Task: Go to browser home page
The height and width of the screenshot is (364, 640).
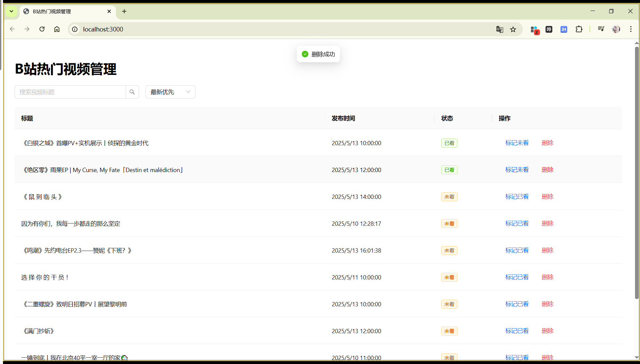Action: 57,29
